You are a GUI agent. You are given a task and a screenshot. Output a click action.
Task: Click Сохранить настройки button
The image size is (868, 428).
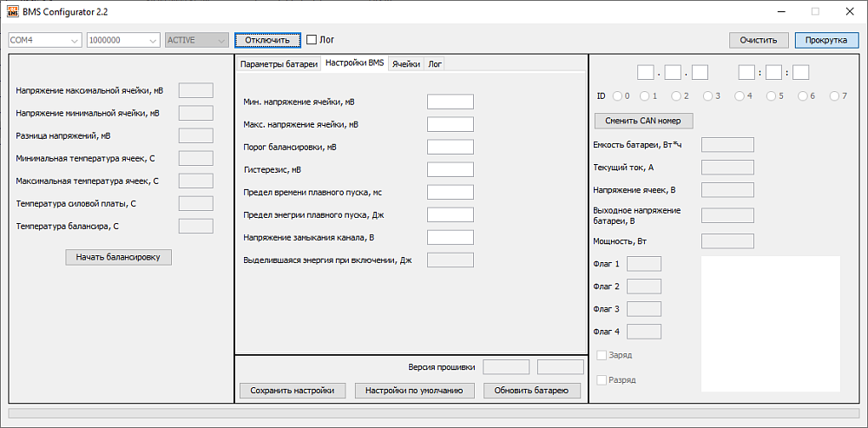point(292,391)
